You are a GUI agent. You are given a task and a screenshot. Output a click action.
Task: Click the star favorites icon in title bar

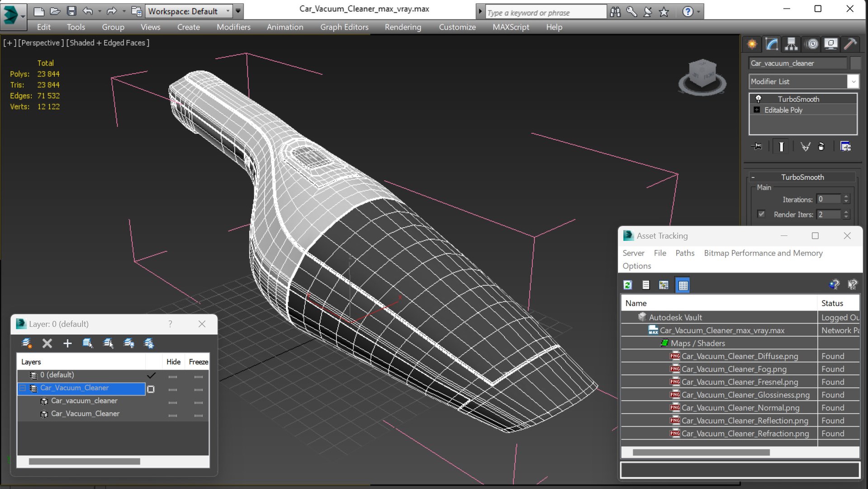[x=664, y=12]
